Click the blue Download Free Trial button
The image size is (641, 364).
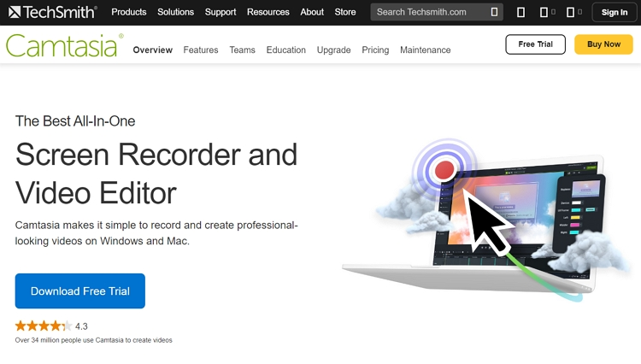click(80, 291)
